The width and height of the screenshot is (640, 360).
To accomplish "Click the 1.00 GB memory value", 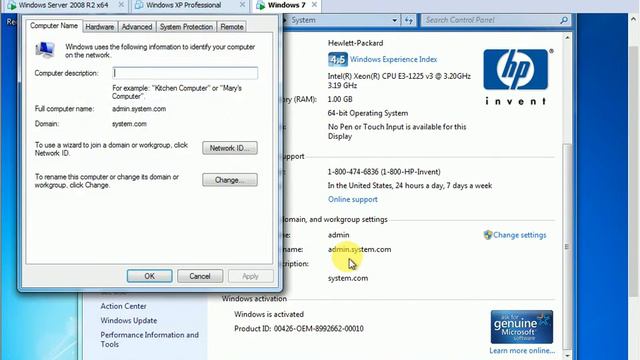I will click(x=340, y=99).
